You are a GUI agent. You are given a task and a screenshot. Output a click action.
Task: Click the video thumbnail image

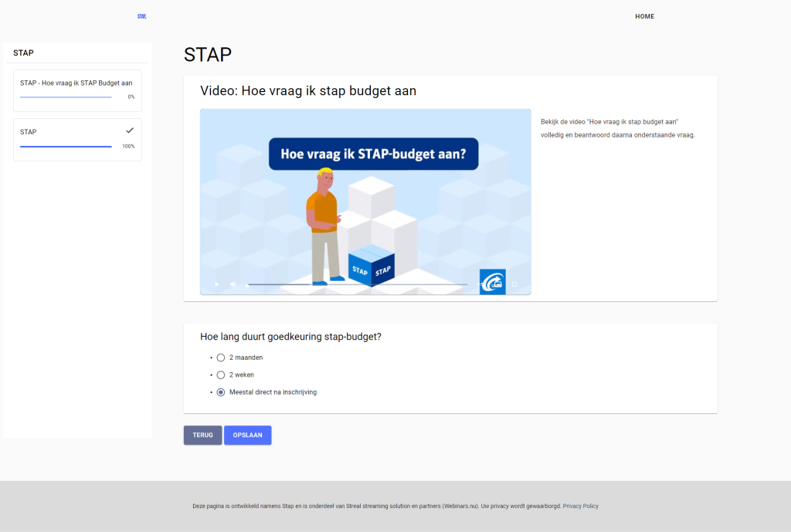365,202
